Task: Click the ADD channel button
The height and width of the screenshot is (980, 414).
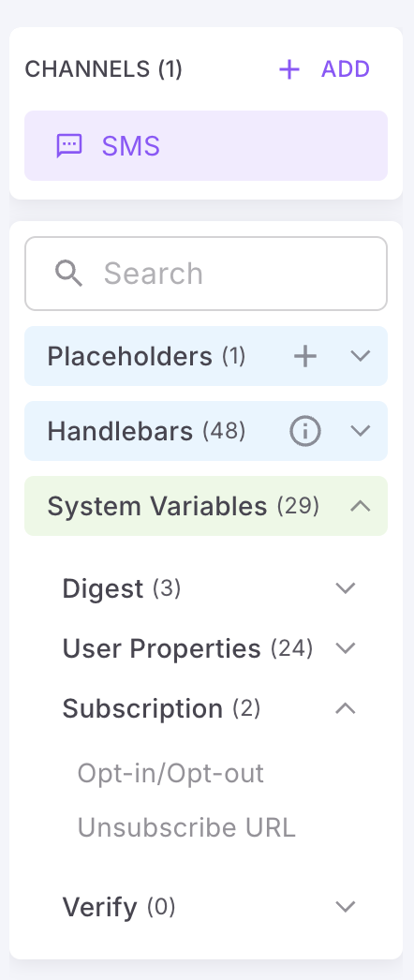Action: coord(324,69)
